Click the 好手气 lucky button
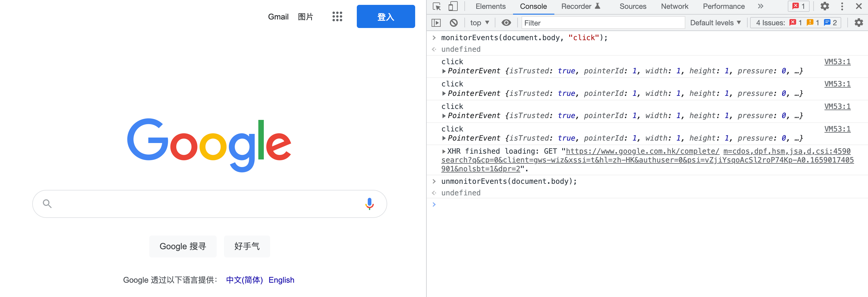Viewport: 868px width, 297px height. (247, 246)
